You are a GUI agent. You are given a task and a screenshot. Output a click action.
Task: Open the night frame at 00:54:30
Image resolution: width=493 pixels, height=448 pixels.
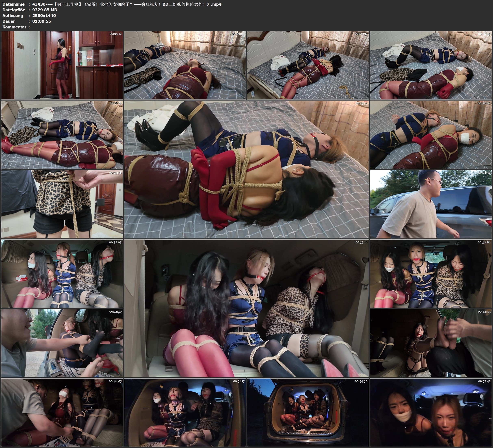[x=308, y=412]
